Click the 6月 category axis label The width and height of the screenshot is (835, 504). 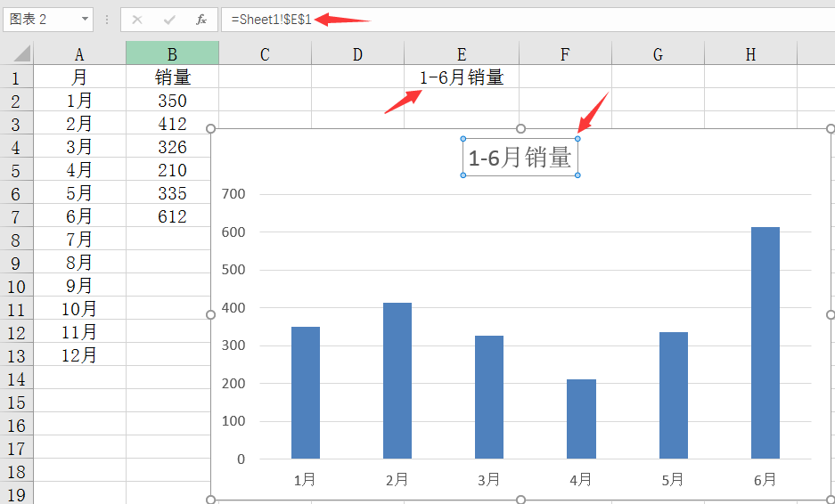tap(765, 480)
